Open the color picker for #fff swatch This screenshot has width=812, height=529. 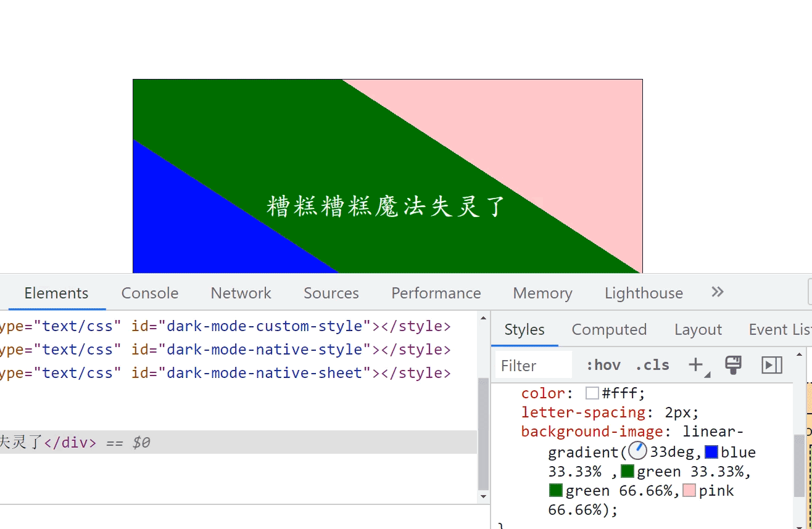click(592, 393)
